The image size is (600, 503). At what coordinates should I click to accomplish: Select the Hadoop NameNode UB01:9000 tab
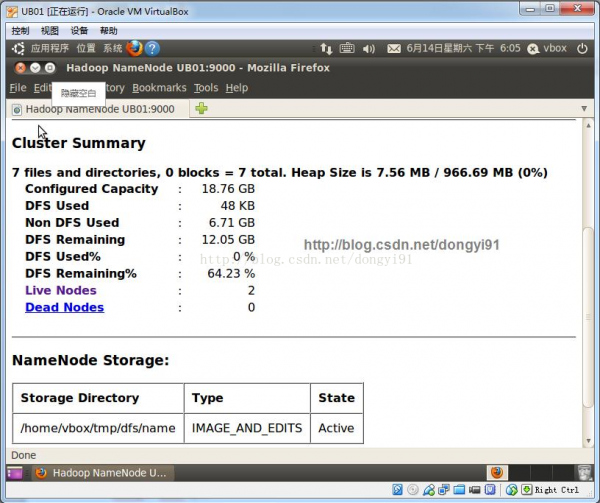98,109
